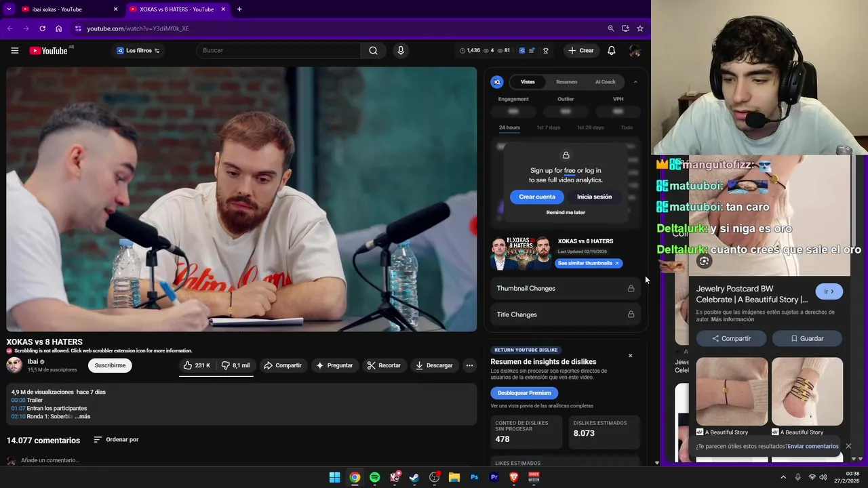Open more actions ellipsis under video
868x488 pixels.
469,365
